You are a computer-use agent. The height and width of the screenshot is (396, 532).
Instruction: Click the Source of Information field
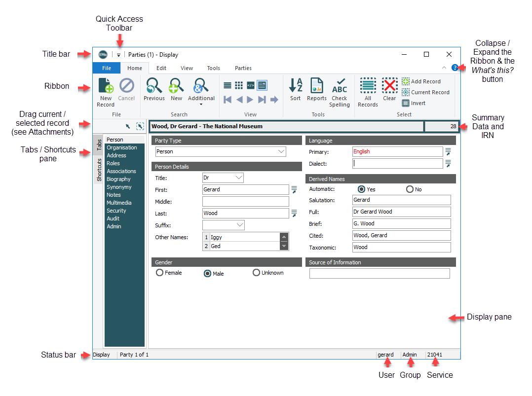[x=379, y=274]
